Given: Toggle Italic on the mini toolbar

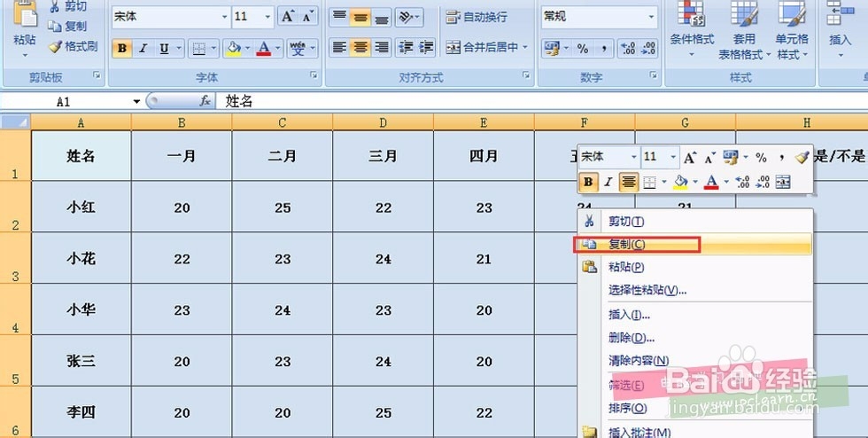Looking at the screenshot, I should click(608, 182).
